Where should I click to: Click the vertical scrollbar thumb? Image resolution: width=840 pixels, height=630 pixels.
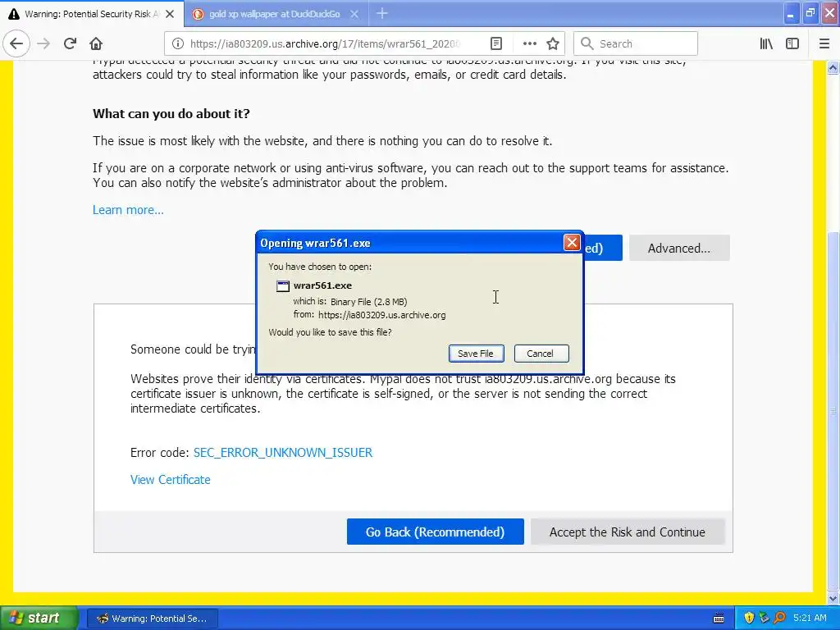(833, 410)
